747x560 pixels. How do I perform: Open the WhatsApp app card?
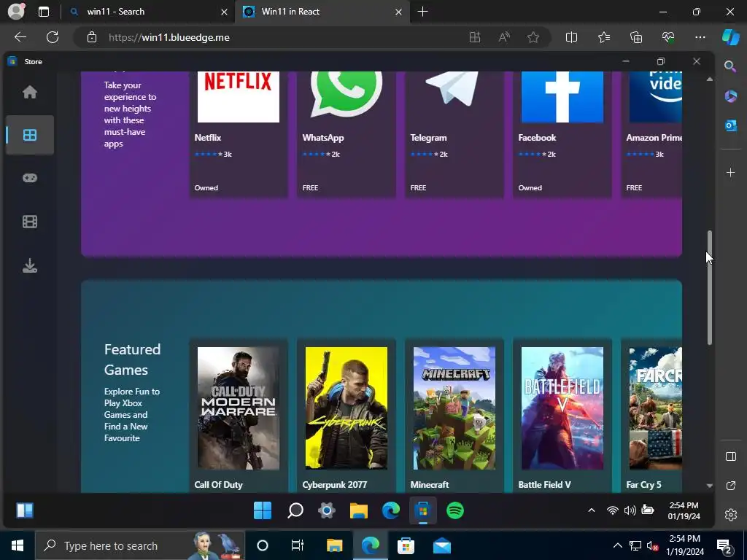click(x=347, y=133)
